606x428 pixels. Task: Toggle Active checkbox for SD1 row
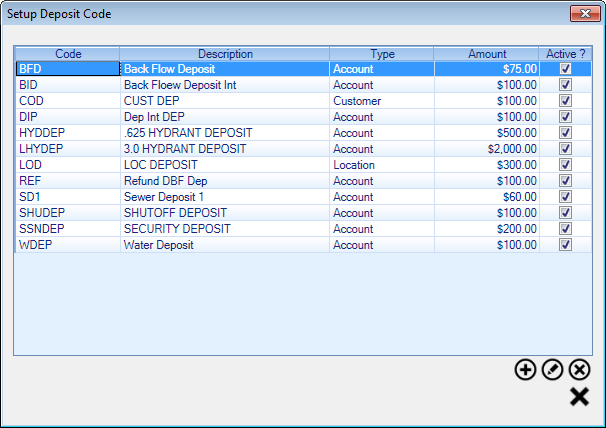pos(565,197)
